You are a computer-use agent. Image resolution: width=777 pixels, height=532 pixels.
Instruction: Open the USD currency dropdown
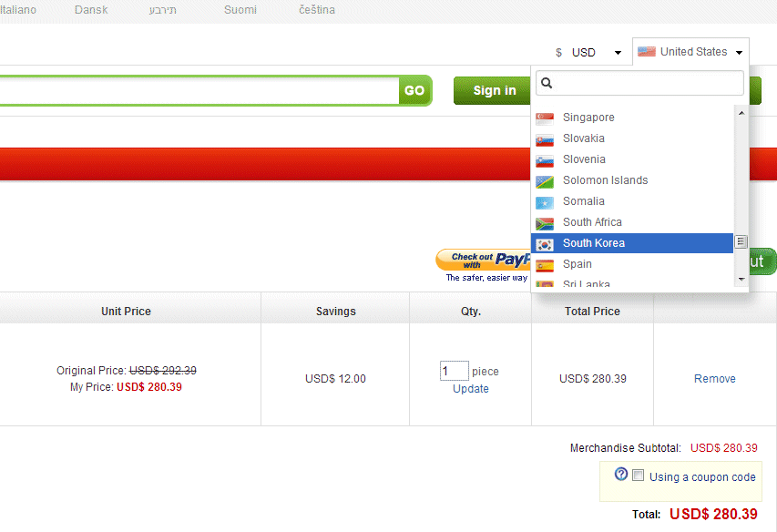coord(589,53)
